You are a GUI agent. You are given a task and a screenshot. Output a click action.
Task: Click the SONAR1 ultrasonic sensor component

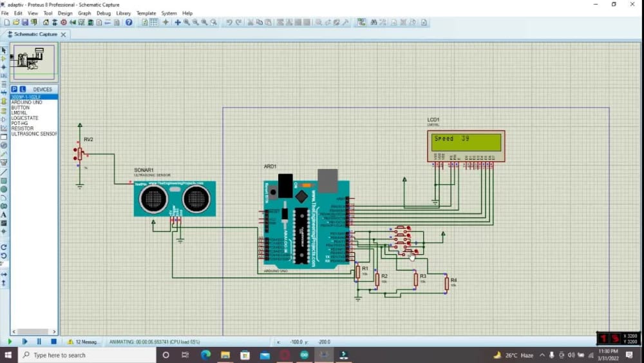point(175,199)
